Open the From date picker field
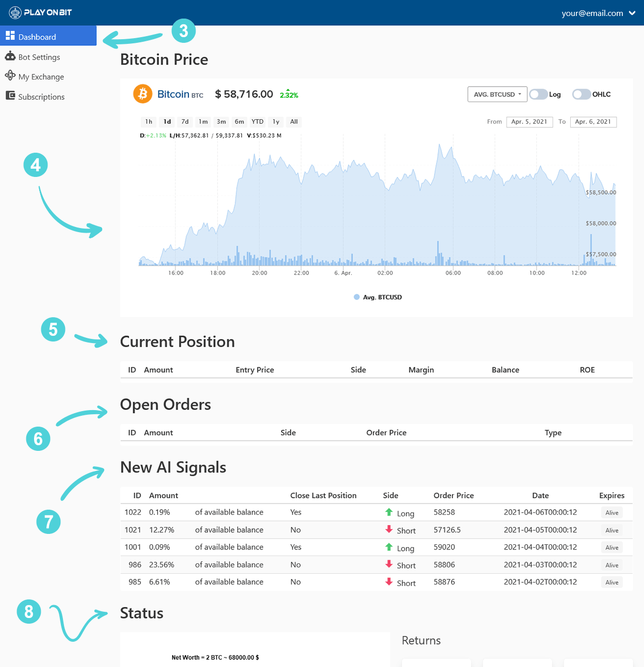This screenshot has height=667, width=644. (x=529, y=122)
